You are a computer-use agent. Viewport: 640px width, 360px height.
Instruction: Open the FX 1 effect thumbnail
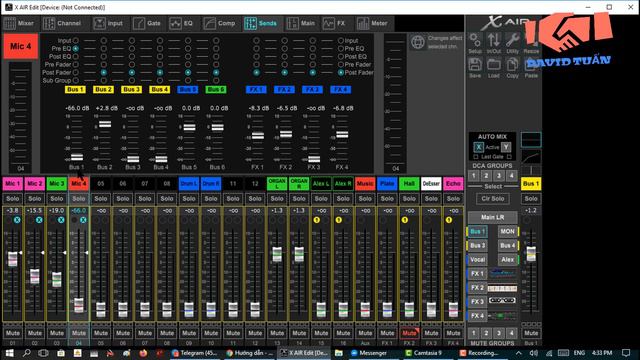click(502, 273)
